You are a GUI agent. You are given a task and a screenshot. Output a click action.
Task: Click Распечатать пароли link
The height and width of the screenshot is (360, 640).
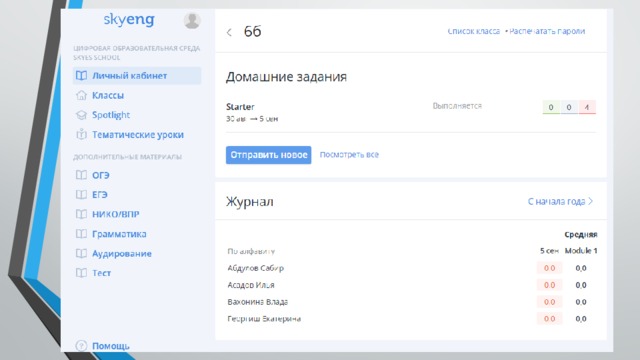click(547, 31)
